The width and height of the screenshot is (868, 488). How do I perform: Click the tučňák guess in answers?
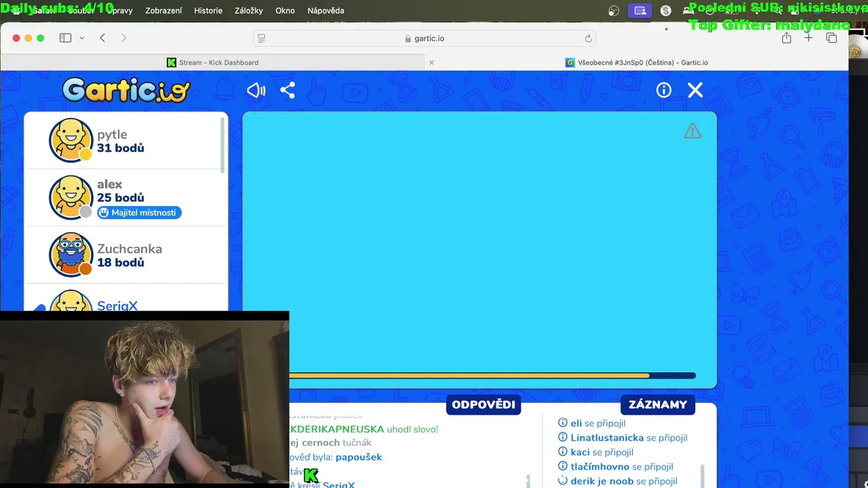[x=357, y=443]
